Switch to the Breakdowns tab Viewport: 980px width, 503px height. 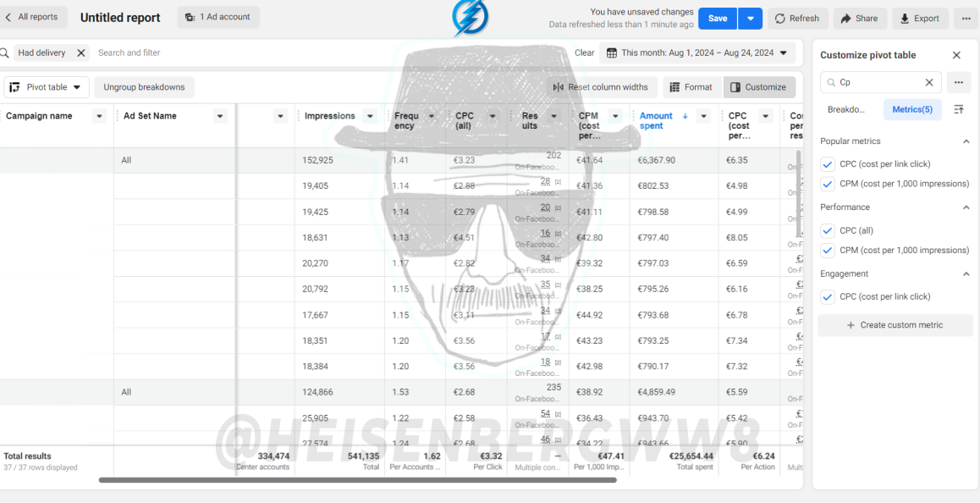tap(847, 109)
